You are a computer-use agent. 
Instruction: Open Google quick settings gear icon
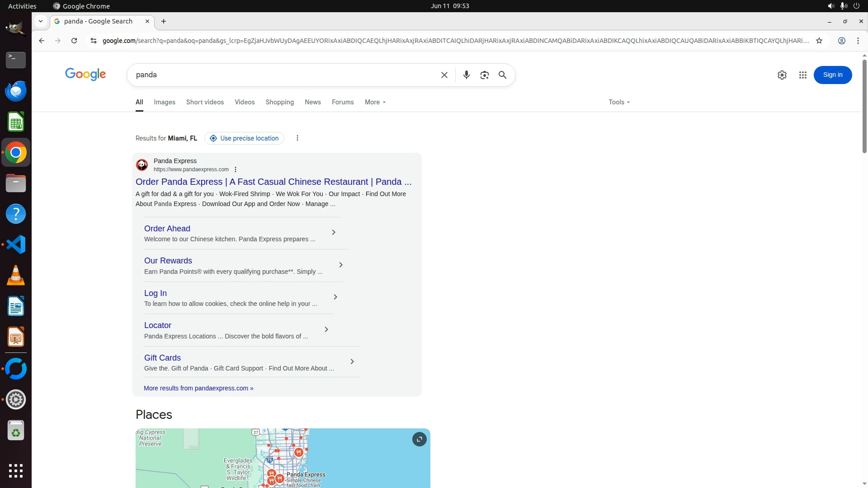[x=782, y=75]
